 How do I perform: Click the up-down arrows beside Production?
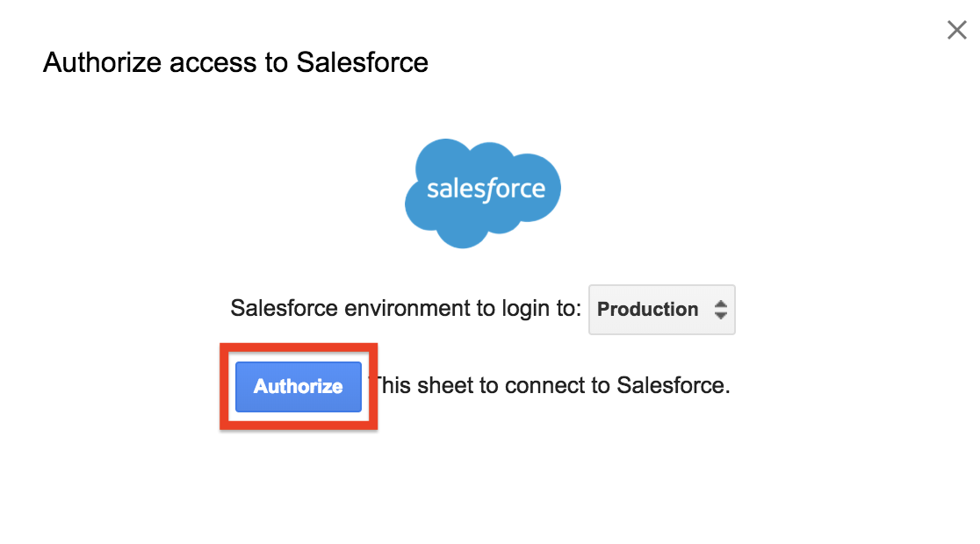pyautogui.click(x=720, y=310)
